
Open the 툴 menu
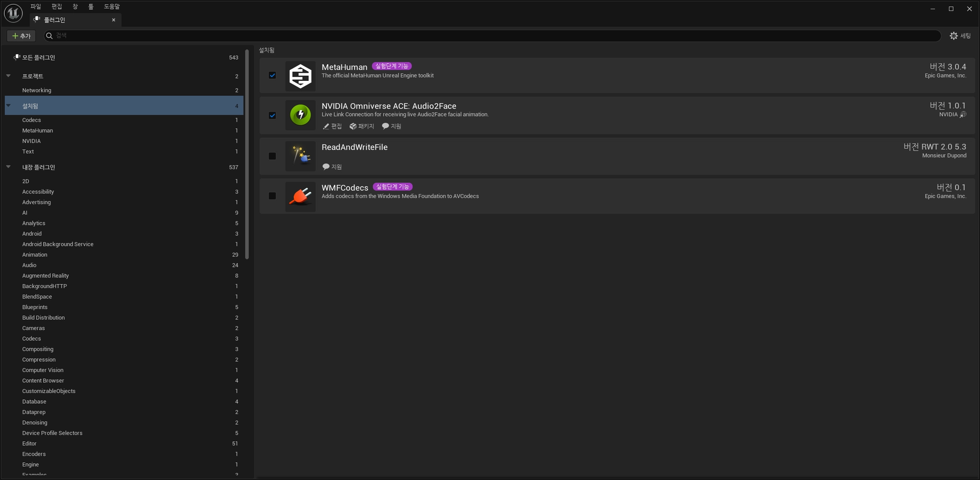coord(91,7)
